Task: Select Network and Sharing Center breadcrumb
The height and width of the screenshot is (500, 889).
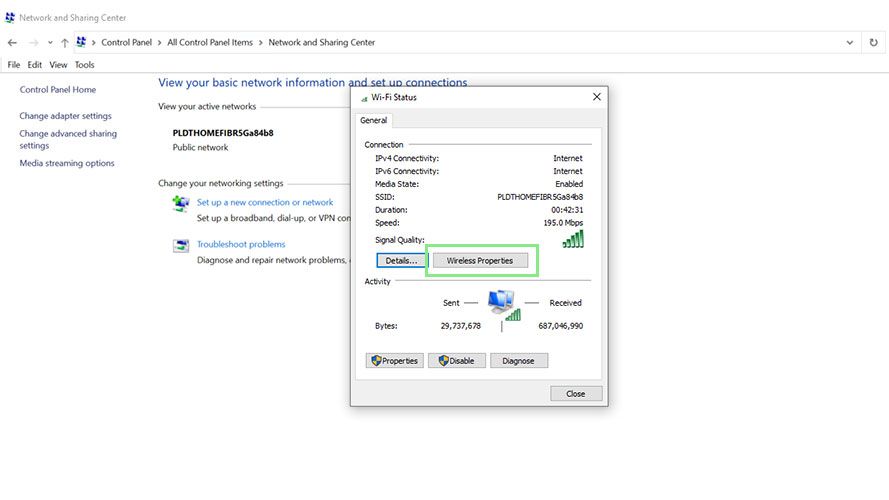Action: [321, 43]
